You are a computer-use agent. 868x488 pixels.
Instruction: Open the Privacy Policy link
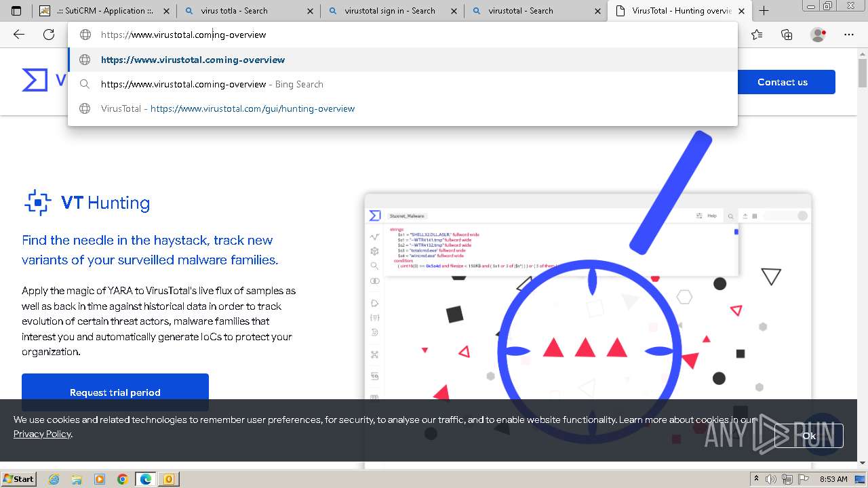coord(42,434)
